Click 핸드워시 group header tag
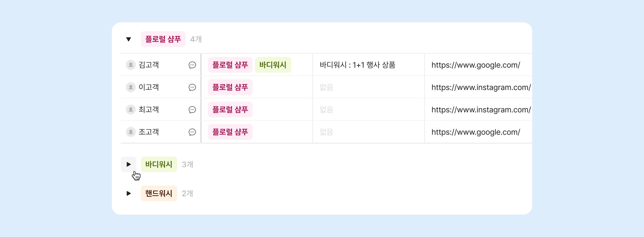The image size is (644, 237). [x=159, y=193]
